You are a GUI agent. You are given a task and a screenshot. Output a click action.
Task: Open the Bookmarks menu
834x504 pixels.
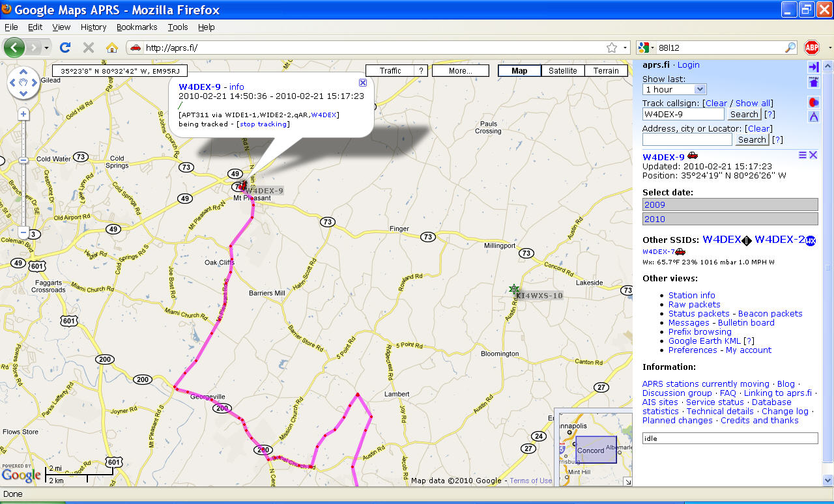point(137,27)
